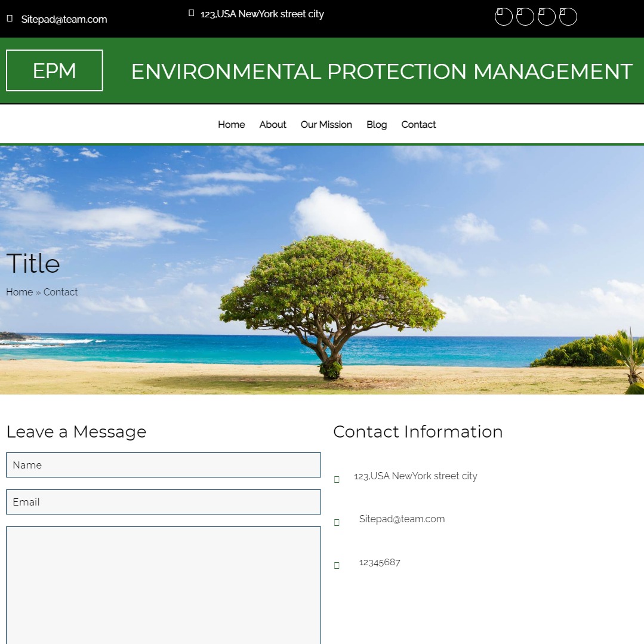Click the Environmental Protection Management site title
644x644 pixels.
381,72
